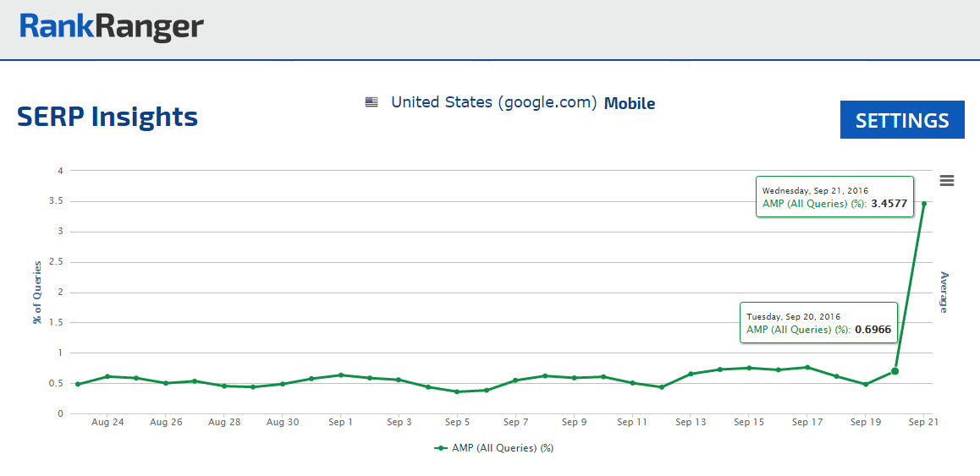Toggle AMP (All Queries) legend series
The height and width of the screenshot is (476, 980).
pos(495,448)
